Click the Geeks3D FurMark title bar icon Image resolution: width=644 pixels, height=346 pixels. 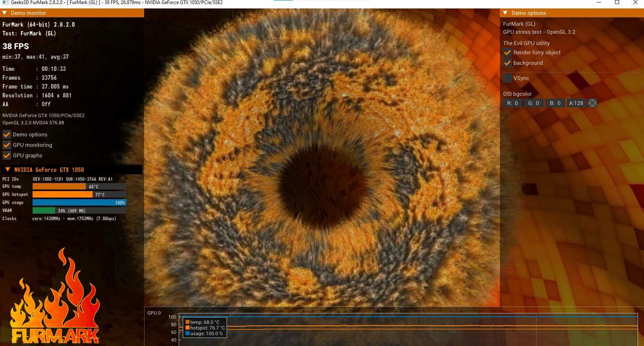(5, 2)
